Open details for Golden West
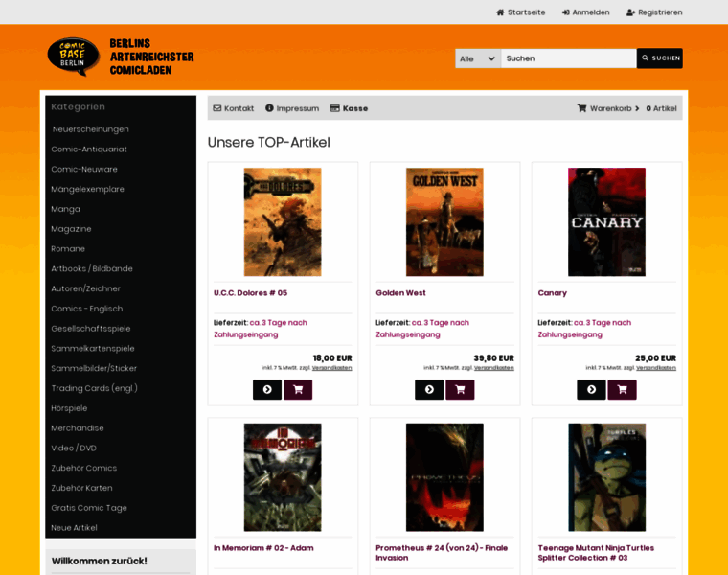The height and width of the screenshot is (575, 728). [x=429, y=389]
